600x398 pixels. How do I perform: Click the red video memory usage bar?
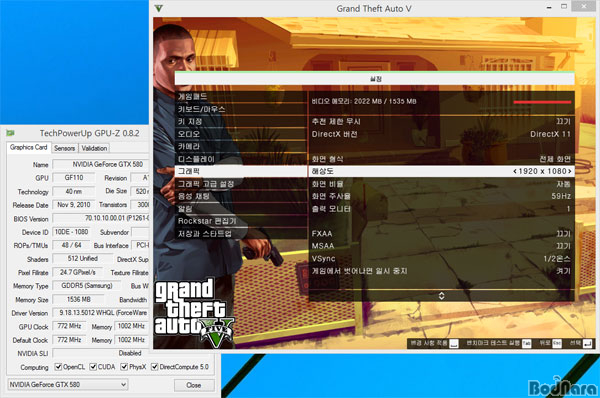coord(542,102)
